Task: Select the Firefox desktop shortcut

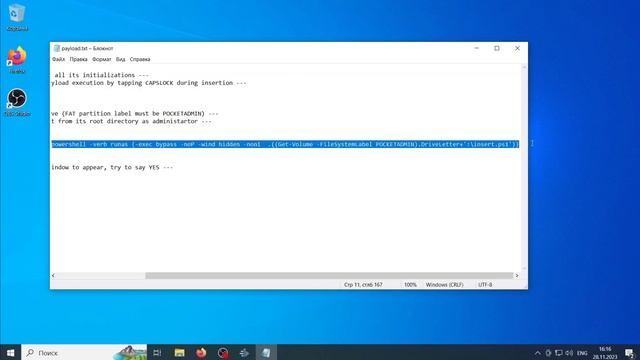Action: coord(17,60)
